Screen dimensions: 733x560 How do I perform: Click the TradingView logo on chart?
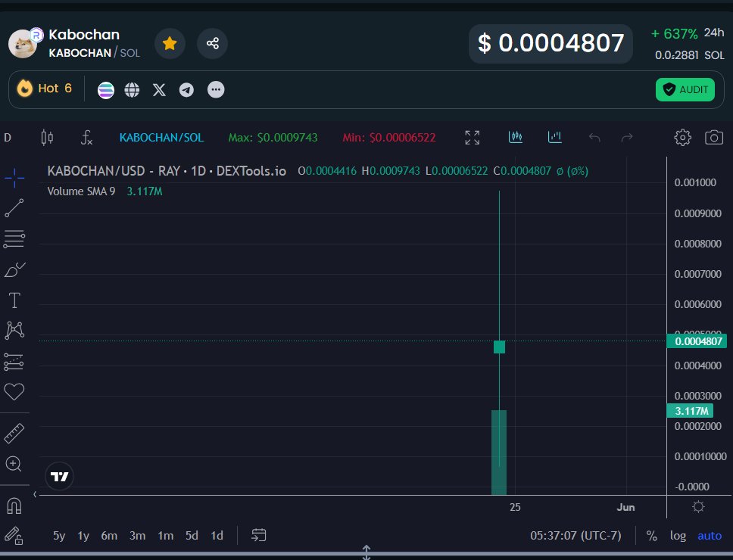59,477
